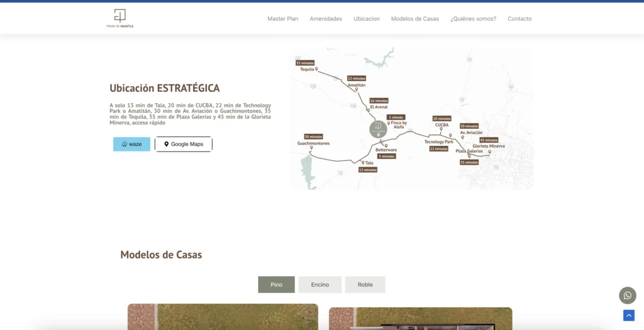Click the Pinar de Huaxtla logo
Image resolution: width=644 pixels, height=330 pixels.
click(x=119, y=18)
